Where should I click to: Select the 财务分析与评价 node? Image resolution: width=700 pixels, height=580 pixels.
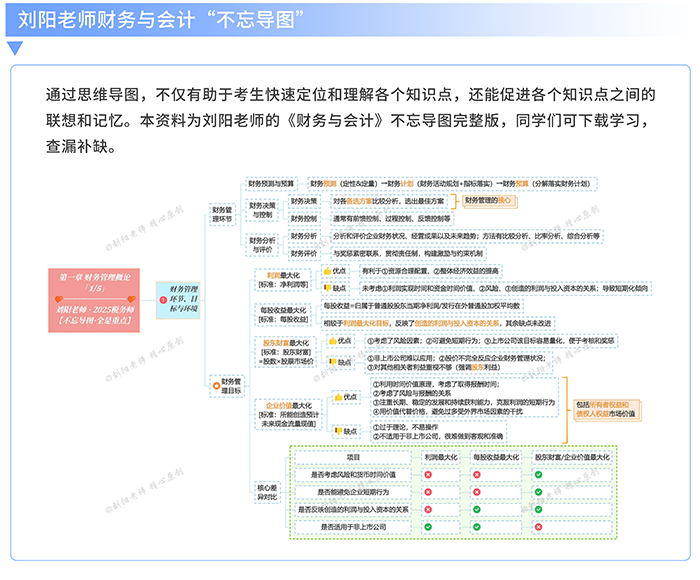point(262,245)
